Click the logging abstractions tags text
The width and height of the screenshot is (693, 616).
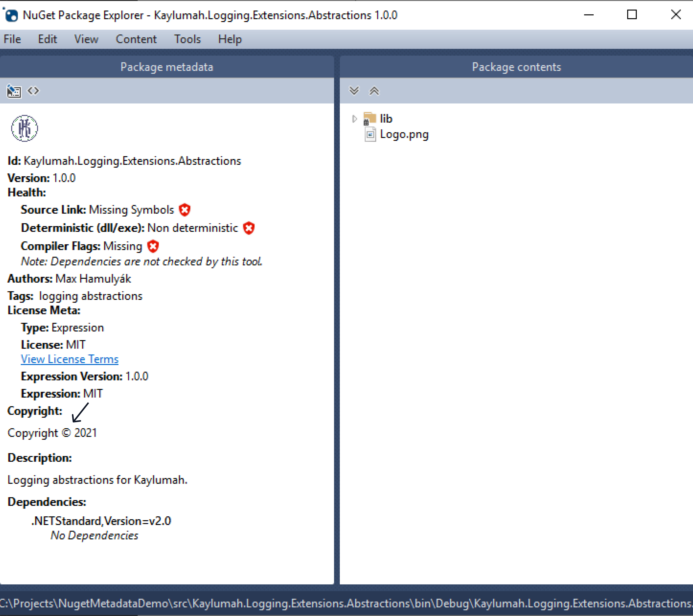click(91, 296)
